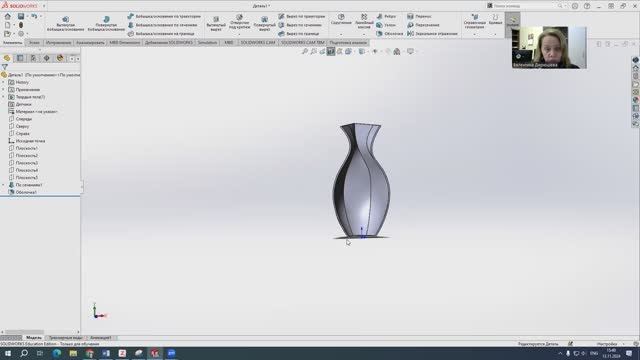Click Zoom to Fit in heads-up toolbar

[304, 51]
